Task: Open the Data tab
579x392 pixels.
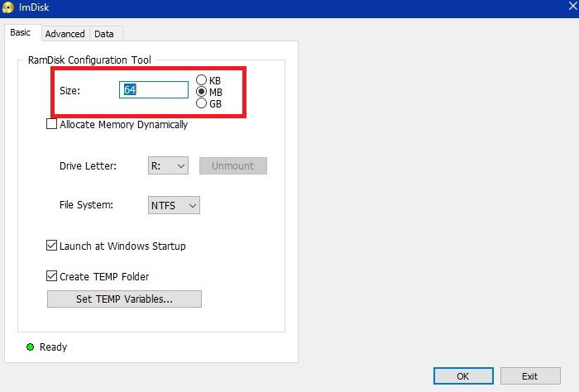Action: tap(104, 34)
